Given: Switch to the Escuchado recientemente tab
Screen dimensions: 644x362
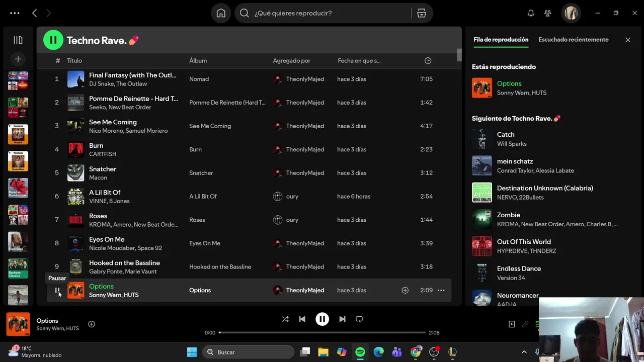Looking at the screenshot, I should tap(574, 40).
